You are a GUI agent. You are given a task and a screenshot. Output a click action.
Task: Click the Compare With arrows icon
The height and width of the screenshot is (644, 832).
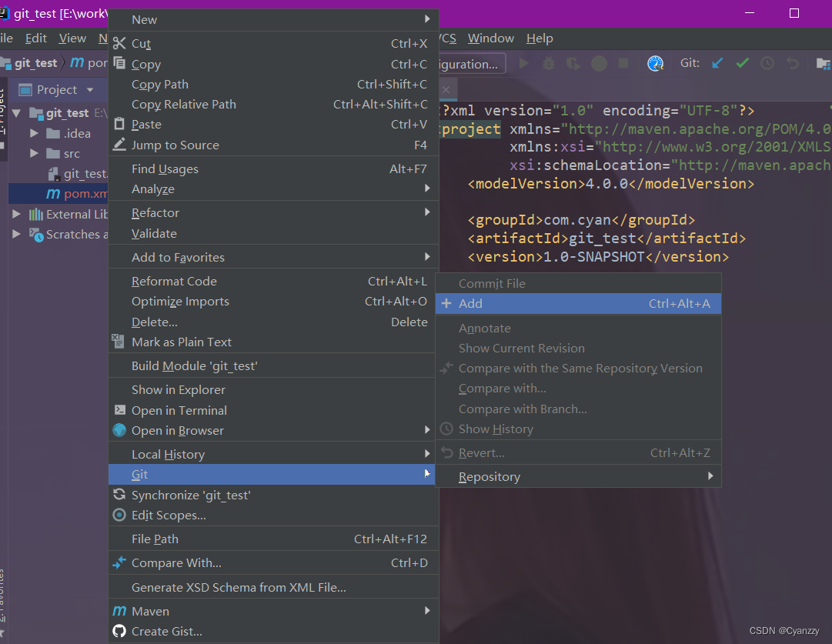(x=119, y=562)
